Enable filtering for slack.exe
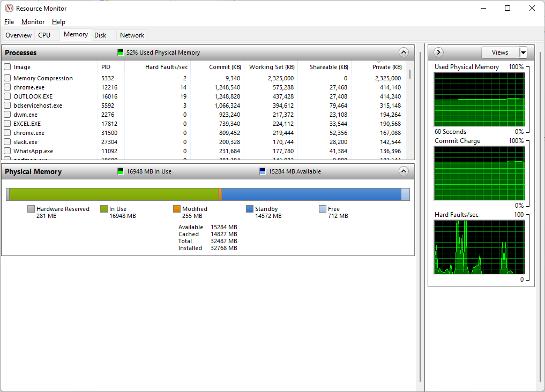545x392 pixels. coord(6,142)
